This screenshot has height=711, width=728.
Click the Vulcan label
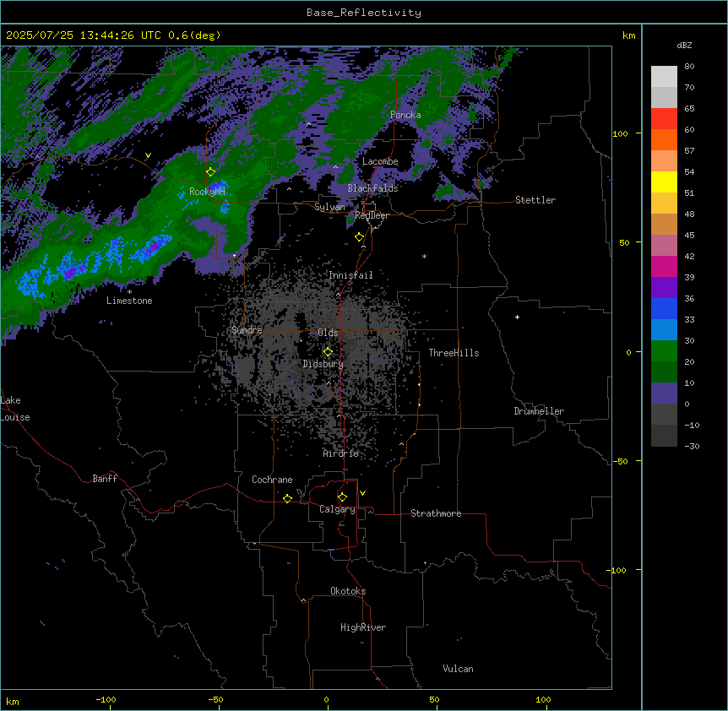(459, 669)
